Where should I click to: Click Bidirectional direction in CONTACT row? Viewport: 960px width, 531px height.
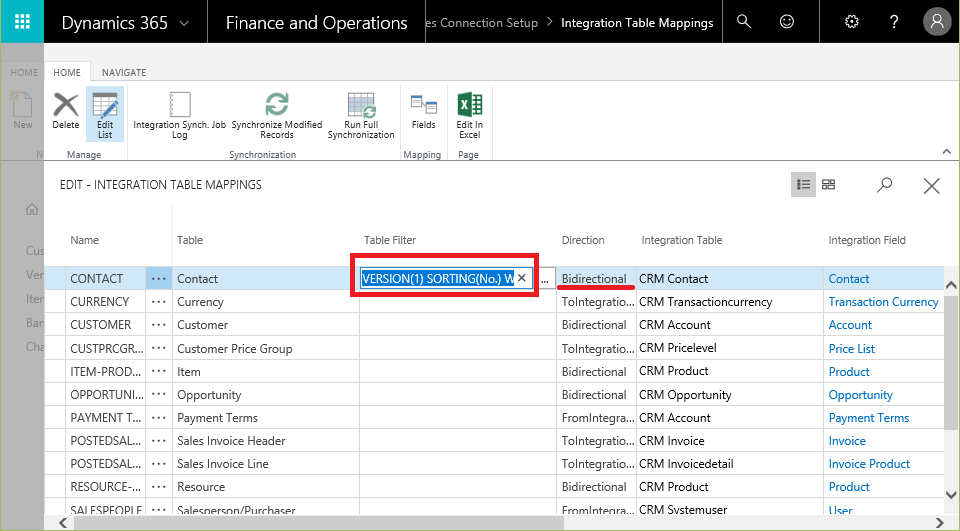pos(594,279)
